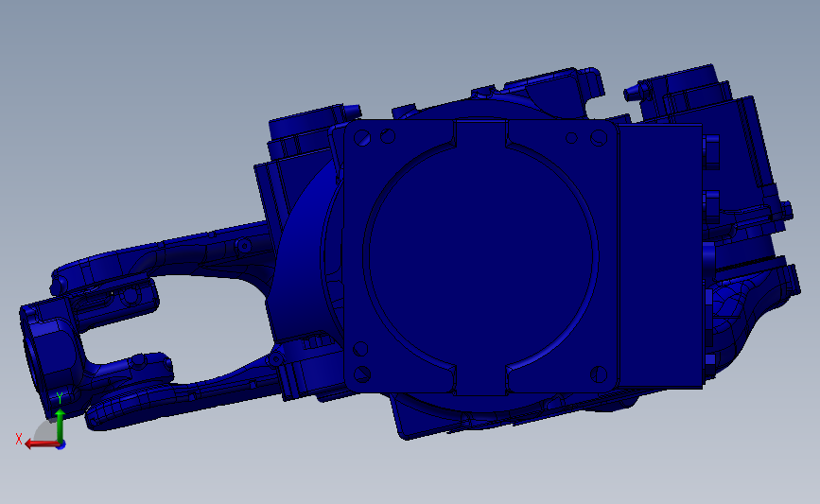Select the large circular recess on the model's plate
The image size is (820, 504).
(481, 254)
